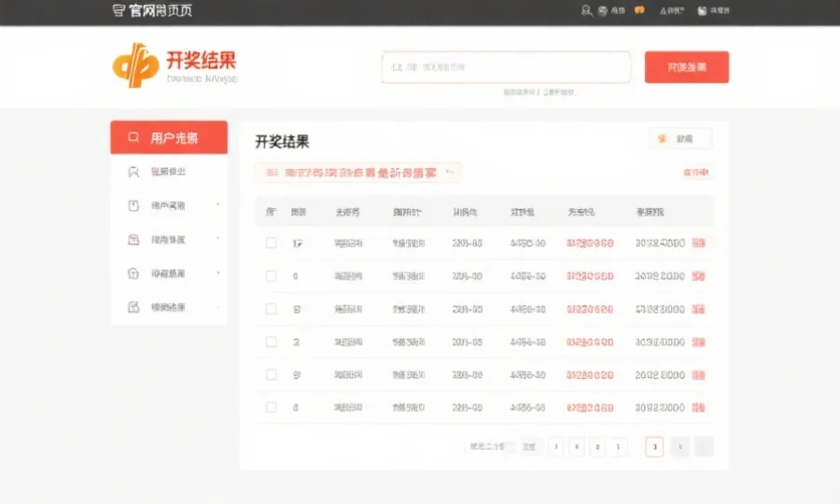Expand the third sidebar item's chevron
This screenshot has height=504, width=840.
click(x=218, y=238)
